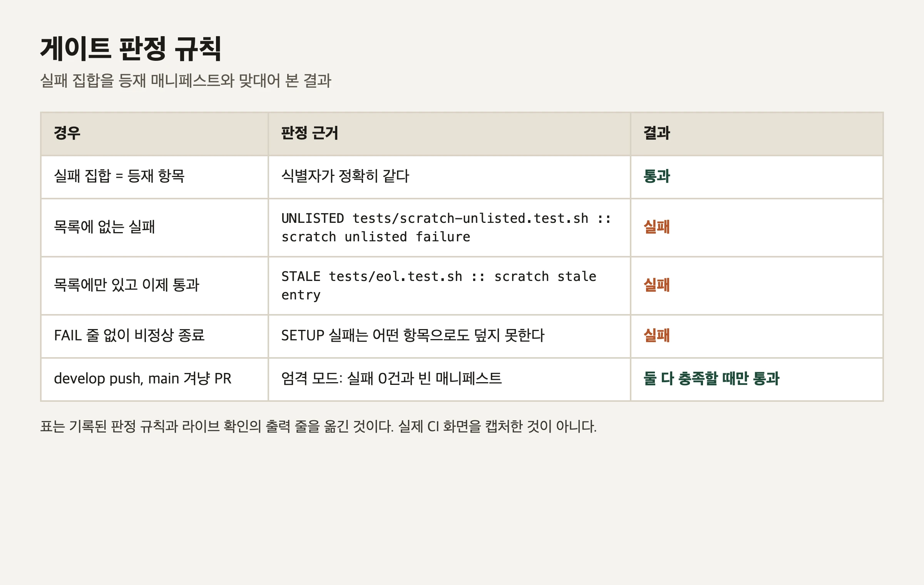The image size is (924, 585).
Task: Click '실패' in the 'FAIL 줄 없이 비정상 종료' row
Action: pos(657,336)
